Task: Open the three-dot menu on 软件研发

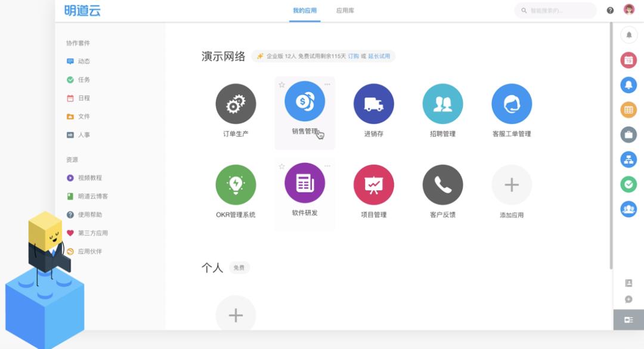Action: 327,166
